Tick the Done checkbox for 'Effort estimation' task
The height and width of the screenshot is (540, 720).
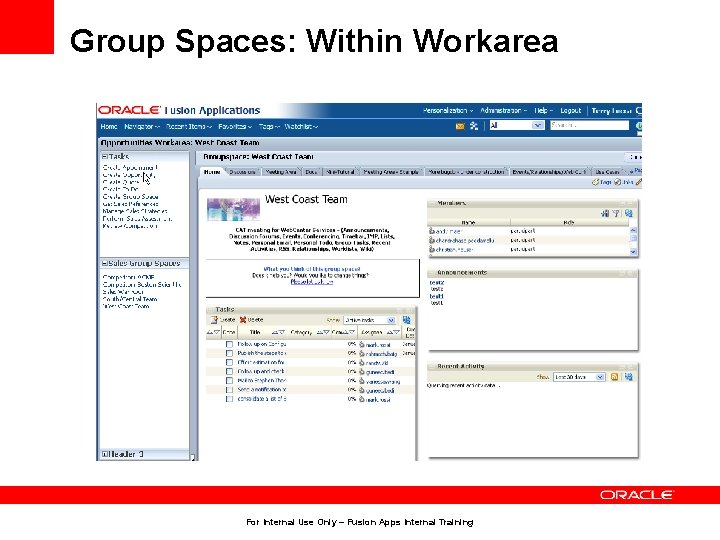229,362
